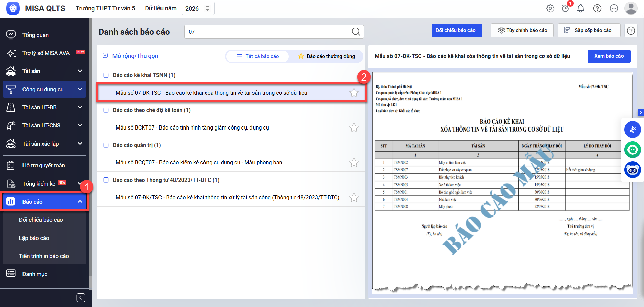Image resolution: width=644 pixels, height=307 pixels.
Task: Expand the Tài sản sidebar menu
Action: pos(80,71)
